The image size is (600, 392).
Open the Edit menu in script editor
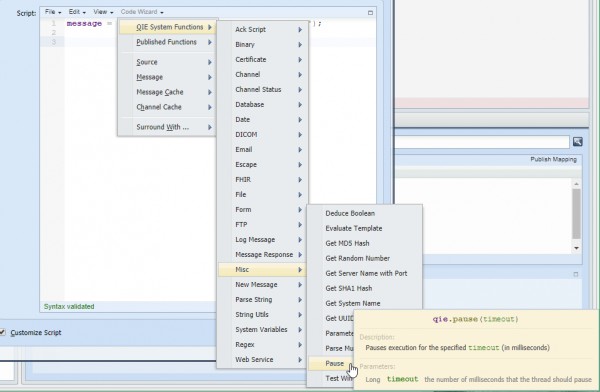click(x=77, y=12)
